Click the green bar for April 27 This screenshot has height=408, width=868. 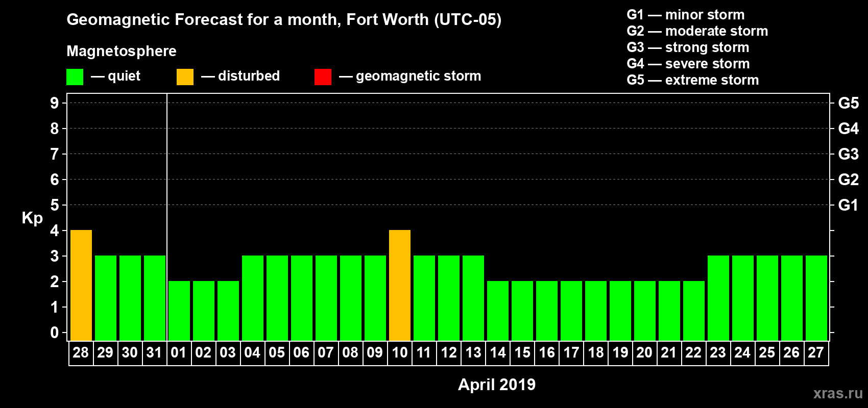(816, 298)
